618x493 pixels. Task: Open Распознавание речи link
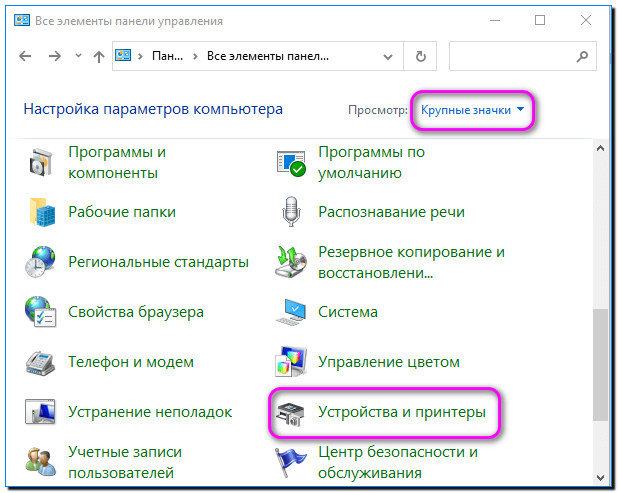tap(391, 212)
